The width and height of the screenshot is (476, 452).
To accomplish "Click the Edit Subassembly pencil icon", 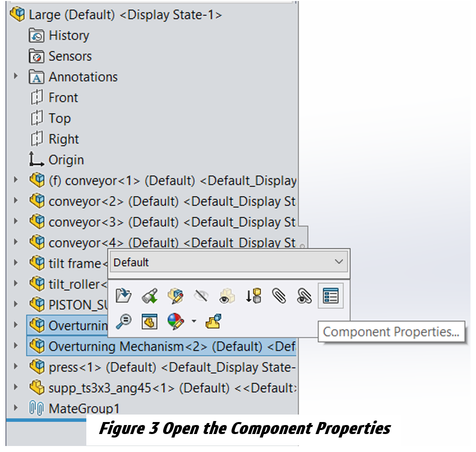I will 175,296.
